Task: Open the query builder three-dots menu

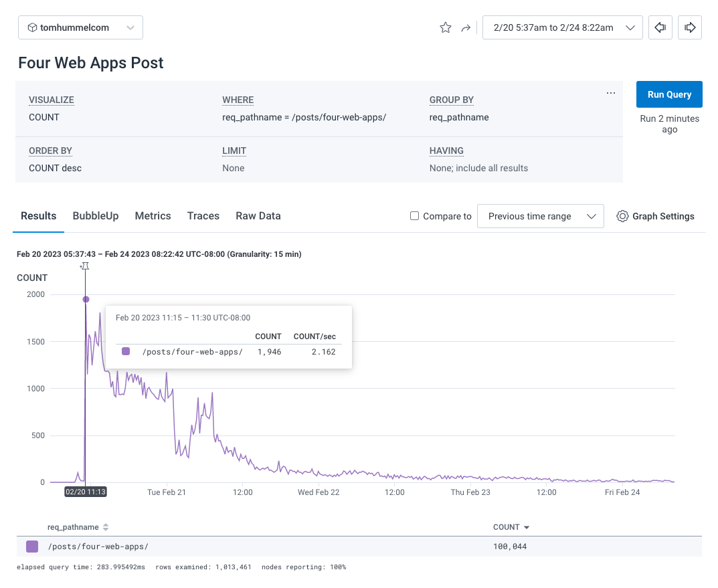Action: pyautogui.click(x=610, y=93)
